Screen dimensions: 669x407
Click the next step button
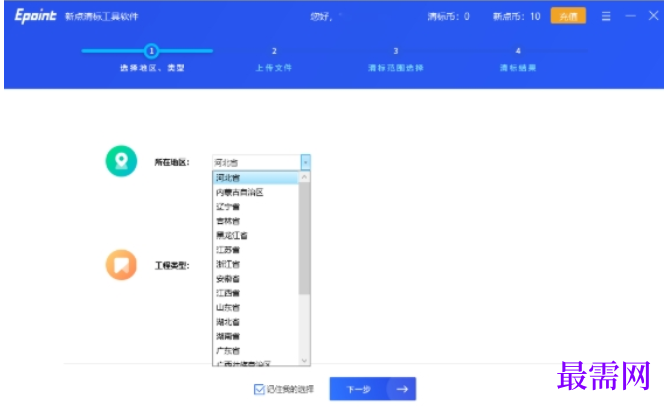click(x=372, y=389)
